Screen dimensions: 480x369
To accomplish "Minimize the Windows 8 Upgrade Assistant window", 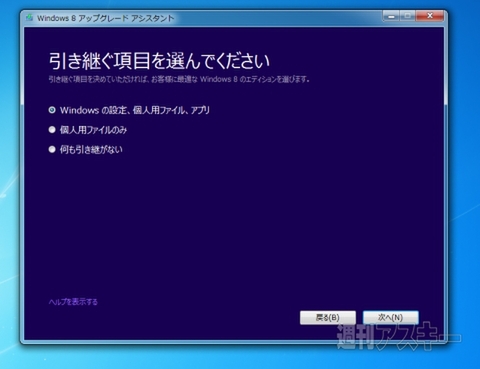I will (x=391, y=16).
